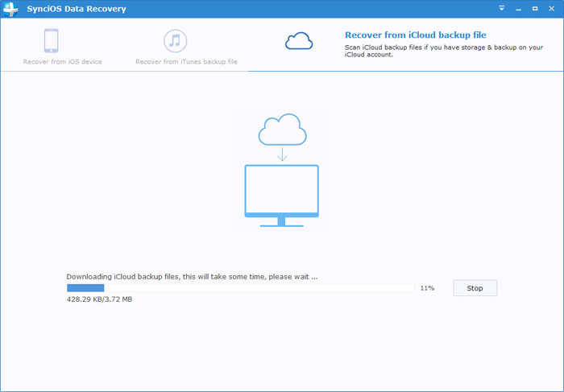Click the large cloud download illustration

[x=282, y=130]
